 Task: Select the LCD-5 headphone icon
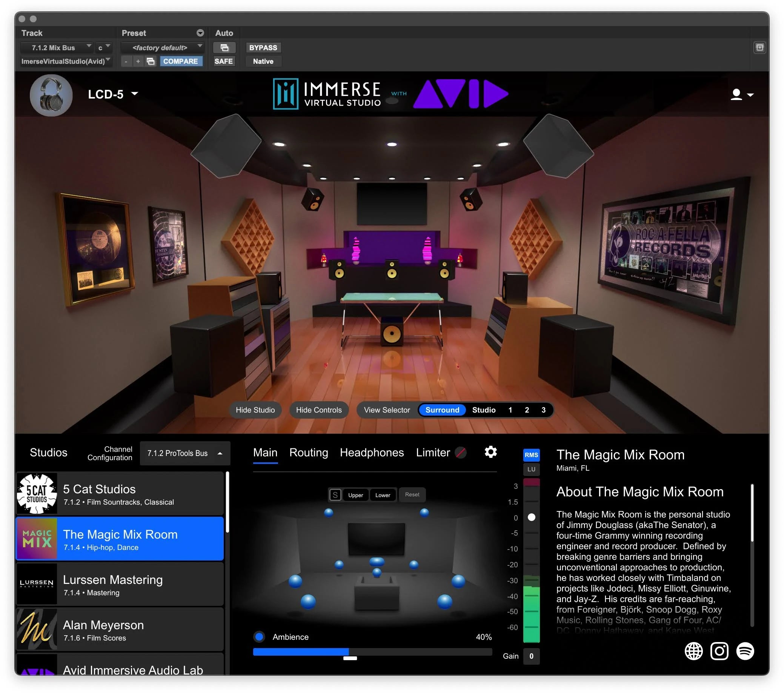coord(50,95)
